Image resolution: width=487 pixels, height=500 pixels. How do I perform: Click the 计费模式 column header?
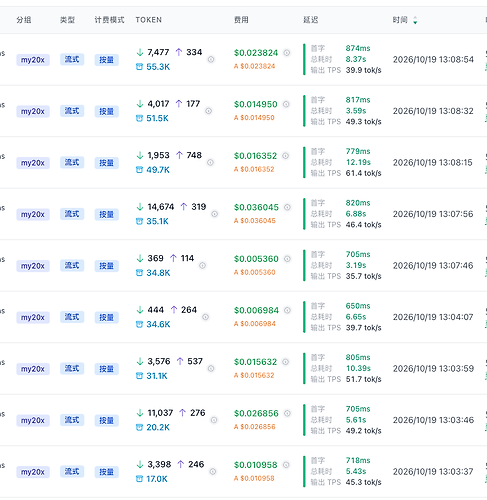pos(109,20)
